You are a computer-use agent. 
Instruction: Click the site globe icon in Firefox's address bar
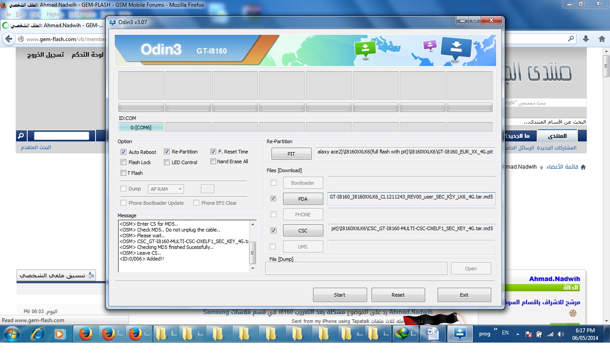point(21,39)
